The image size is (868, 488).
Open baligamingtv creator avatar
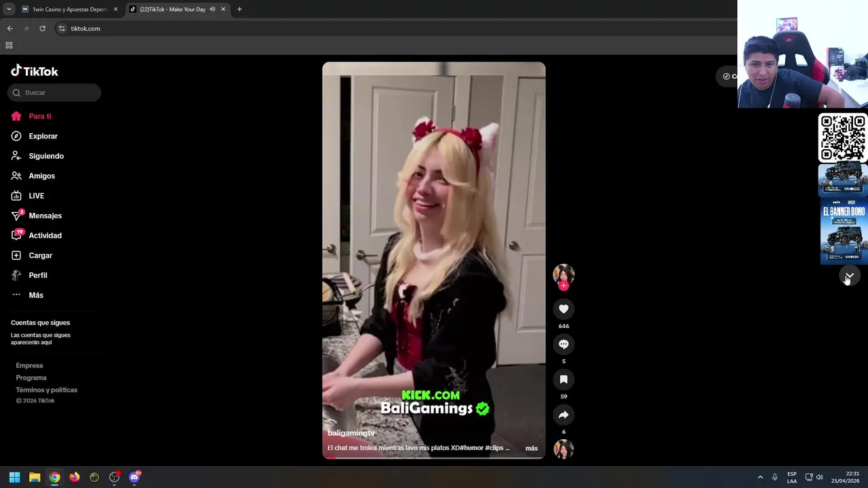[x=564, y=274]
